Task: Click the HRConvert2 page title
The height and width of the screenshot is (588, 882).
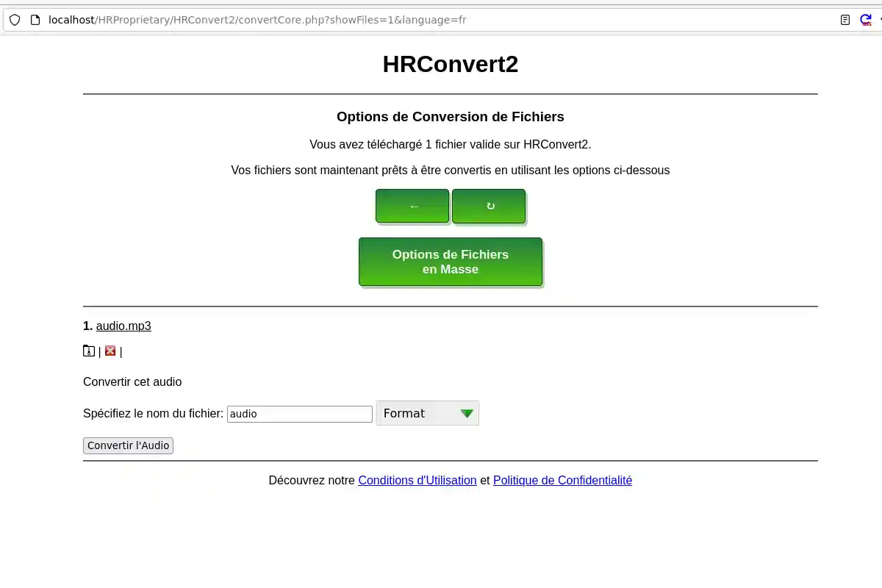Action: [x=450, y=64]
